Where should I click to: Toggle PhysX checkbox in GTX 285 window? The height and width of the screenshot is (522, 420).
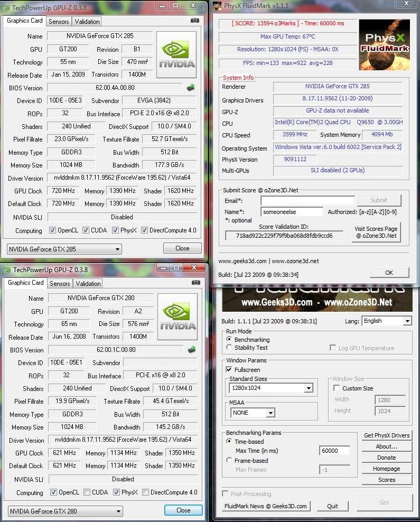coord(115,230)
